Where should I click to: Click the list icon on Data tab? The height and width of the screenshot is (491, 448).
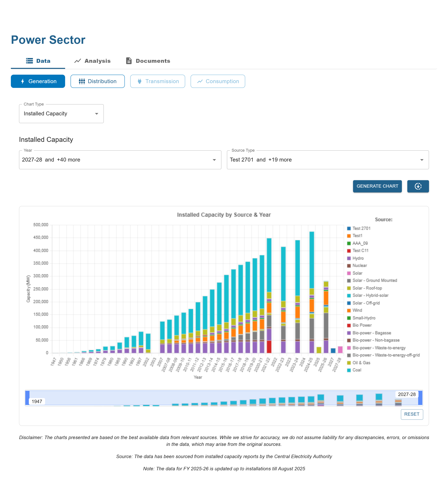pos(30,61)
